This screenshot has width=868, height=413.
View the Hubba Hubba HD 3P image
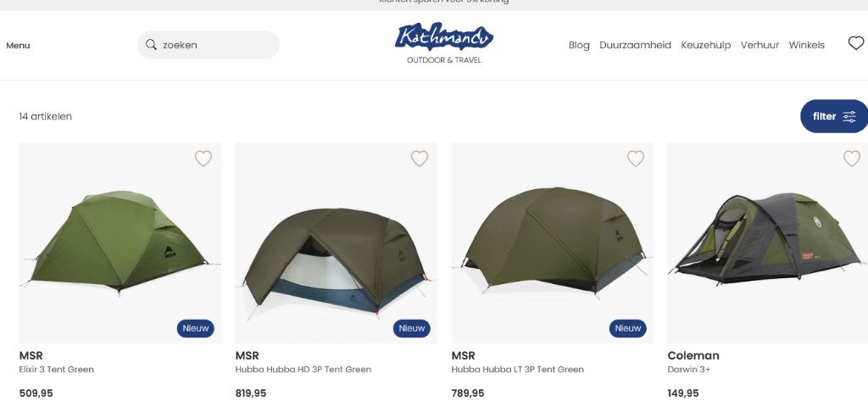336,243
